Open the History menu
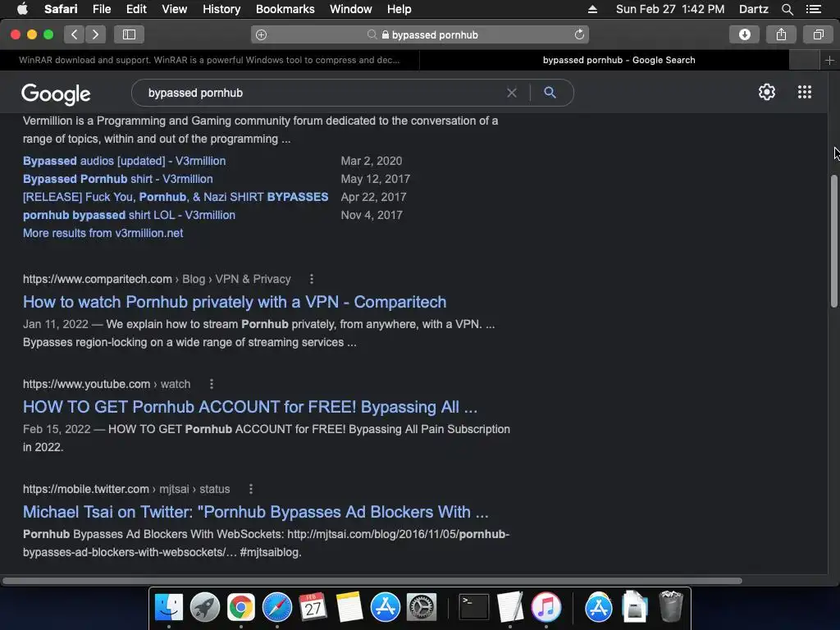 [x=221, y=9]
